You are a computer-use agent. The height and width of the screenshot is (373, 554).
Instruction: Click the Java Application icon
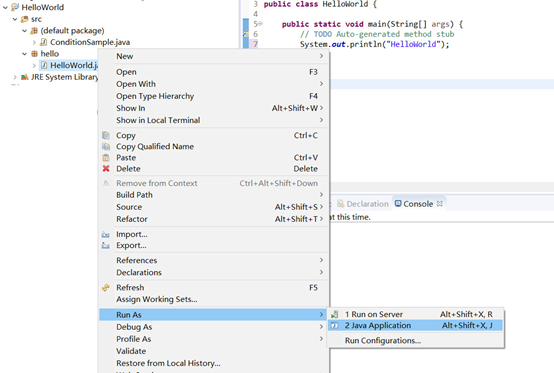click(x=334, y=325)
